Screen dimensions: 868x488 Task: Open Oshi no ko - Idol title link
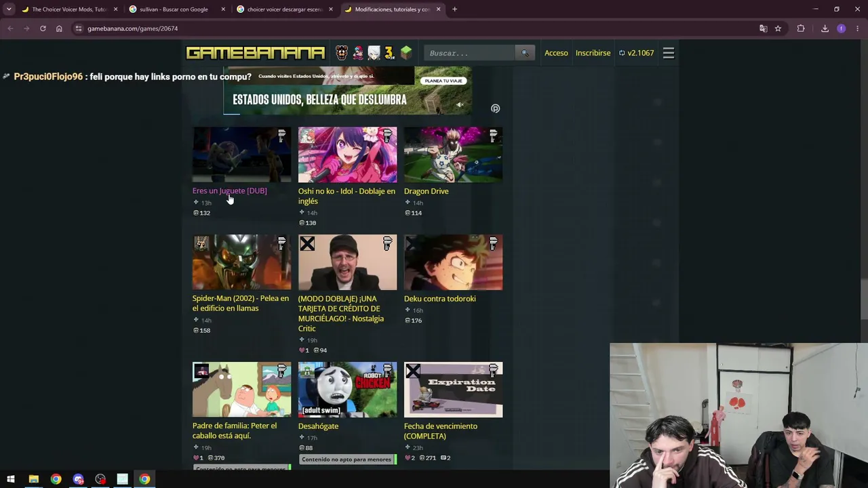pos(347,196)
